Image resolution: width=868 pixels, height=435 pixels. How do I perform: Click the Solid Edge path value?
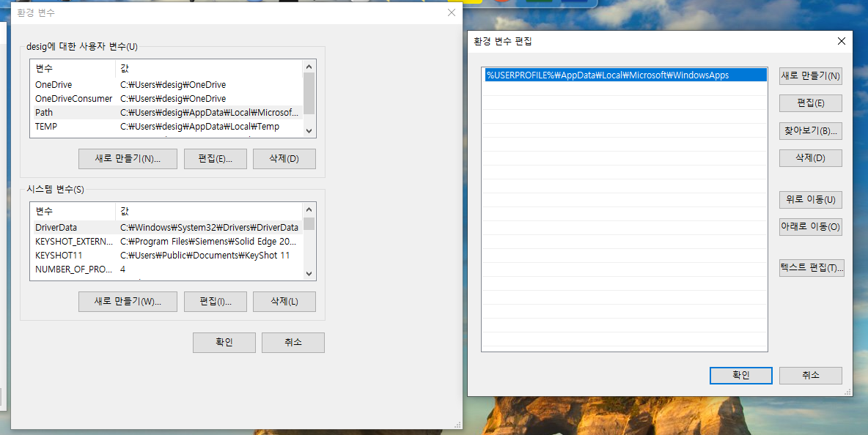click(x=209, y=242)
